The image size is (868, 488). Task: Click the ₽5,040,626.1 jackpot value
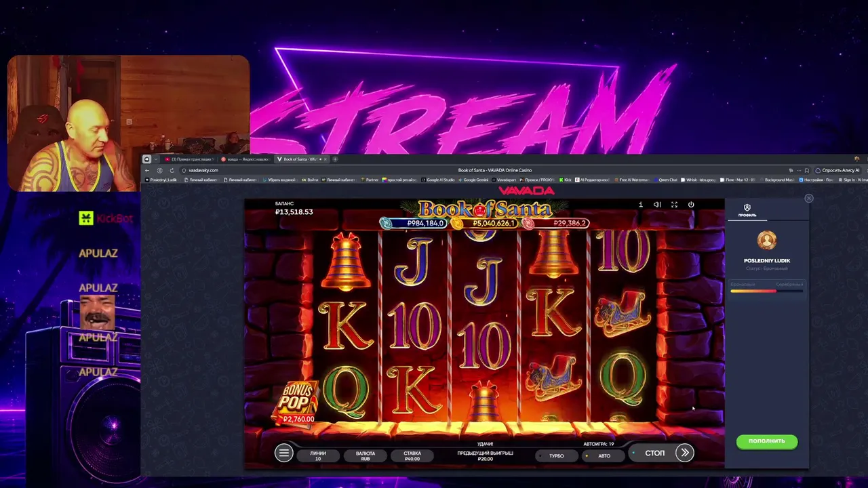point(494,223)
